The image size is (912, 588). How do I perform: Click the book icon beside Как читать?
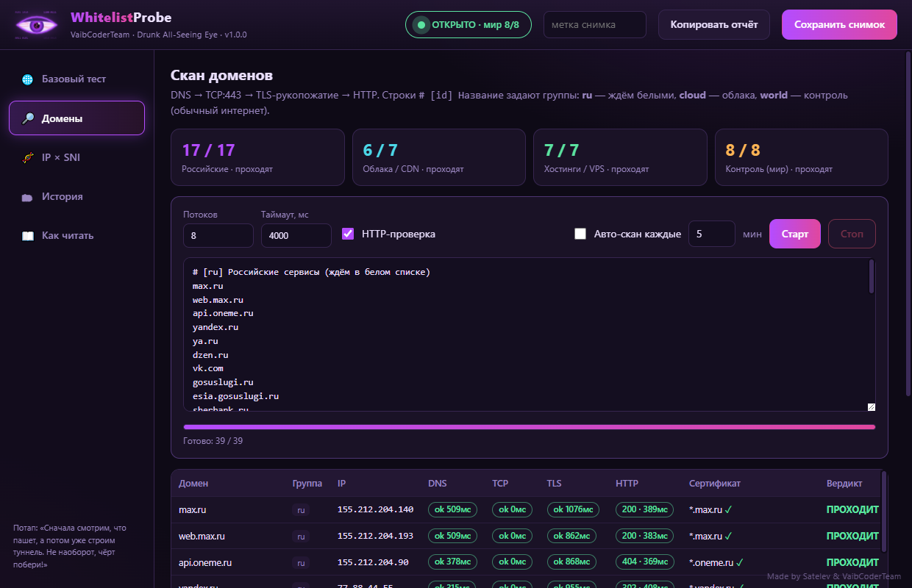click(x=27, y=236)
